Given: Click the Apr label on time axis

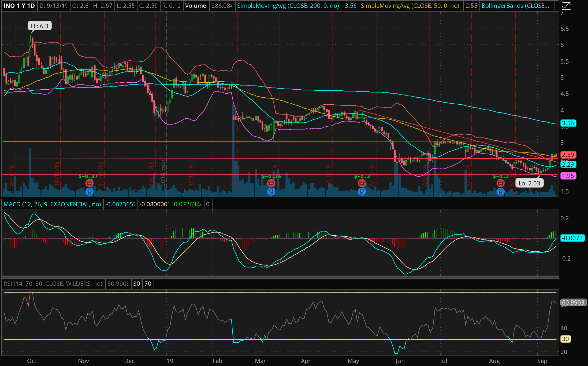Looking at the screenshot, I should pyautogui.click(x=306, y=361).
